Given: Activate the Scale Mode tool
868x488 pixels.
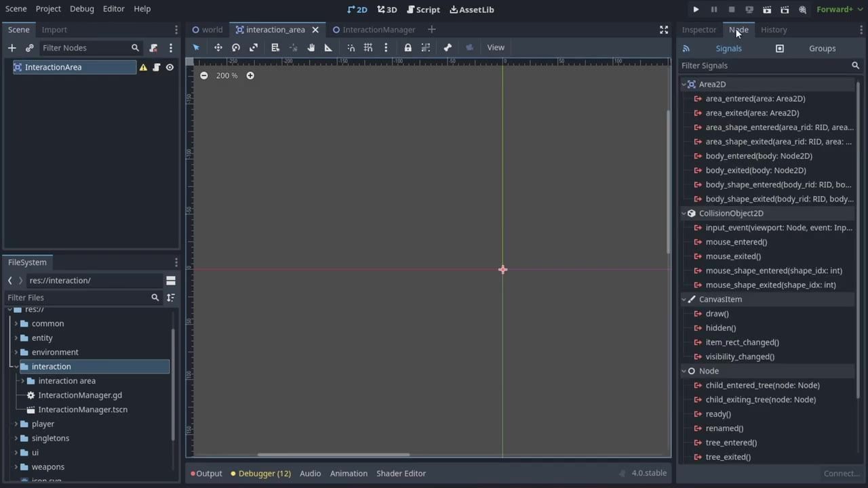Looking at the screenshot, I should (254, 47).
